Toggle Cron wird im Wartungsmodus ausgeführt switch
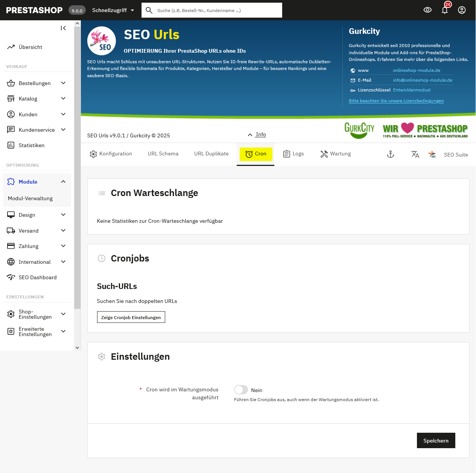476x473 pixels. pyautogui.click(x=241, y=390)
